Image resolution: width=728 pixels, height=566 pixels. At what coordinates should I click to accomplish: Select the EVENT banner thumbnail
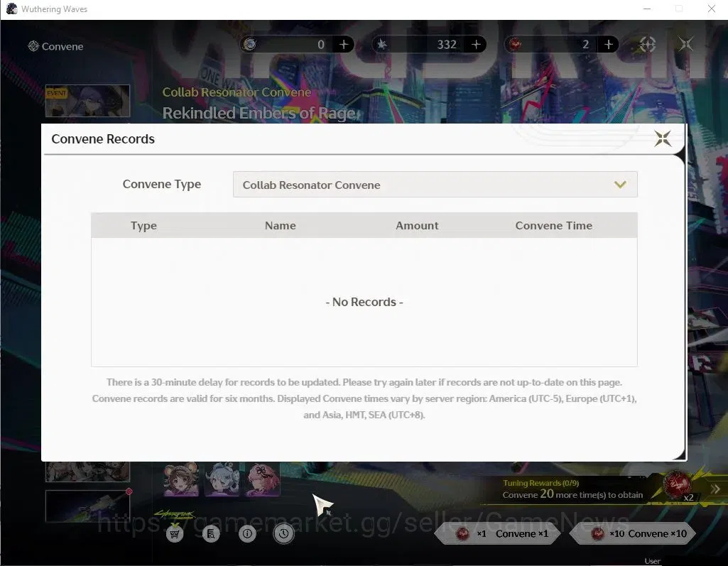click(x=88, y=101)
